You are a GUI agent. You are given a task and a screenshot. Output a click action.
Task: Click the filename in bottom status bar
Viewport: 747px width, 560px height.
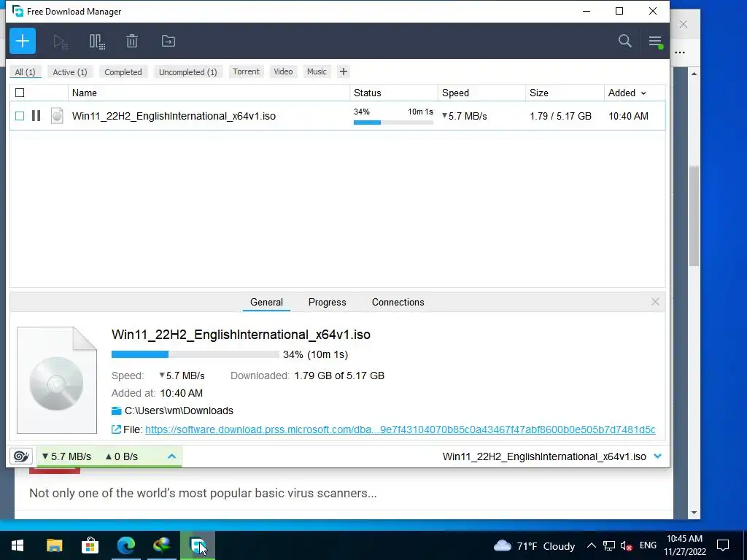(x=544, y=456)
